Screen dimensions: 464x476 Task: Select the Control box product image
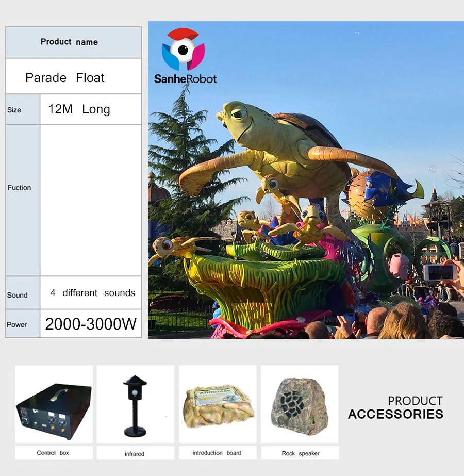[x=54, y=404]
